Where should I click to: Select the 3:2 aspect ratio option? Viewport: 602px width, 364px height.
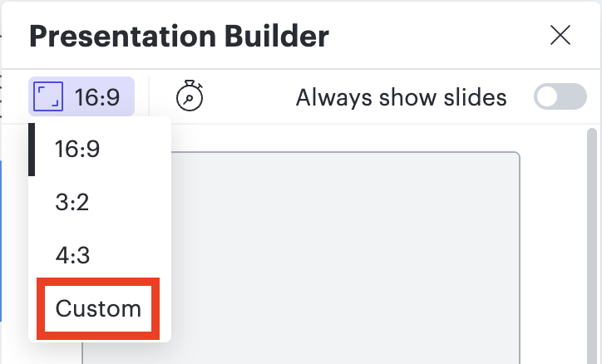click(72, 203)
